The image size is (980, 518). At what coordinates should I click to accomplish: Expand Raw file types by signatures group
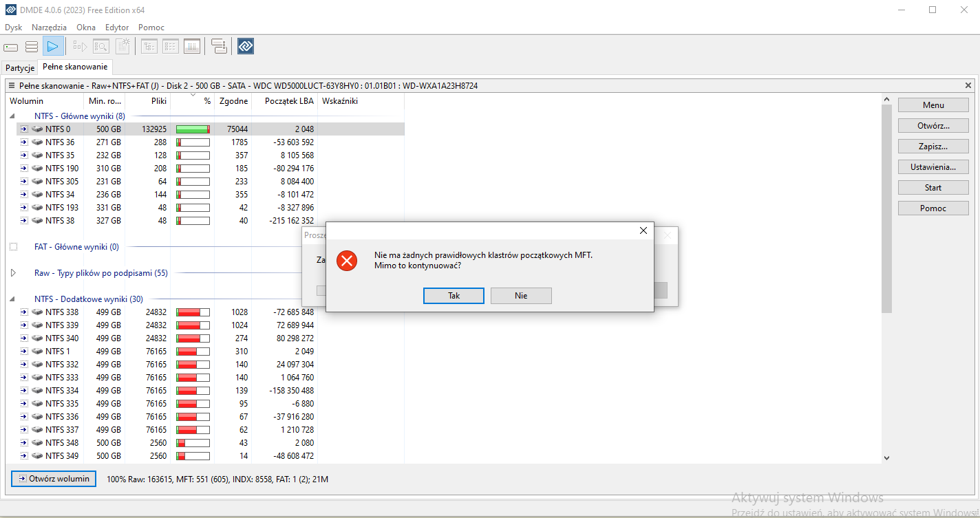tap(13, 273)
